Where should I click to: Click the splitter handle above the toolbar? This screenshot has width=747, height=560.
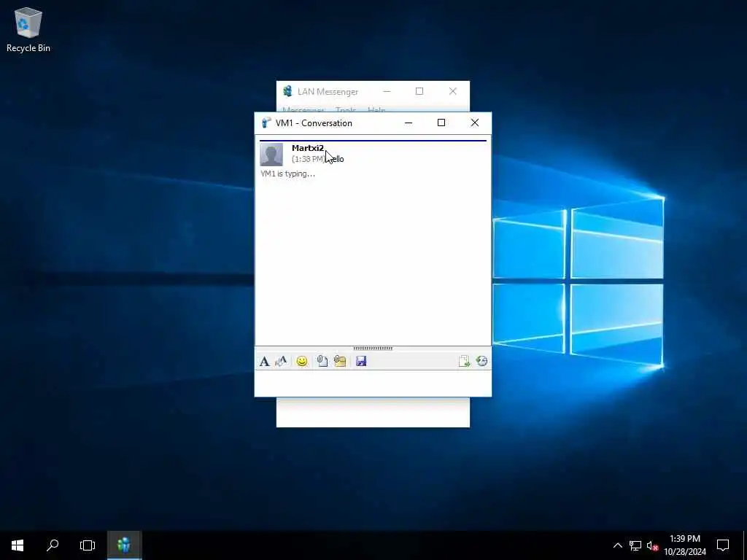pos(373,349)
